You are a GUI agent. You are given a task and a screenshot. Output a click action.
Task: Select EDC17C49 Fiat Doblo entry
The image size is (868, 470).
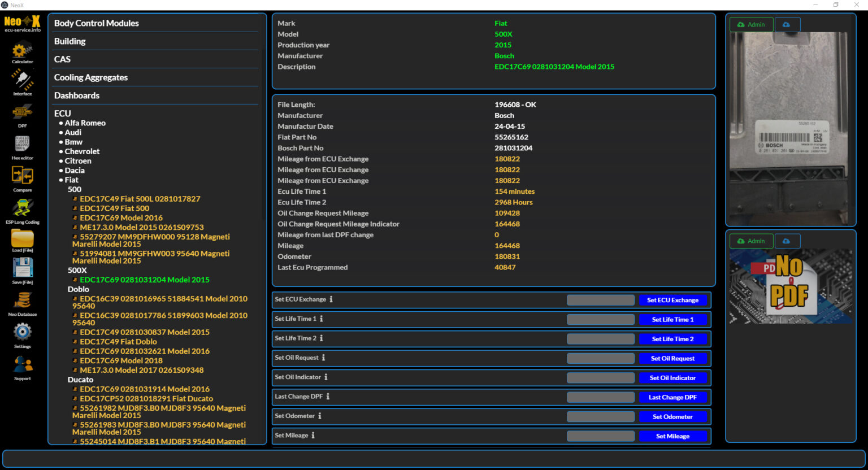click(x=118, y=342)
